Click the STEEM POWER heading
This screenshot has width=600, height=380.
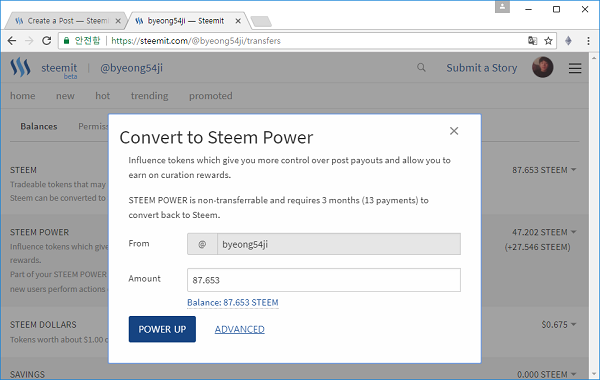39,232
